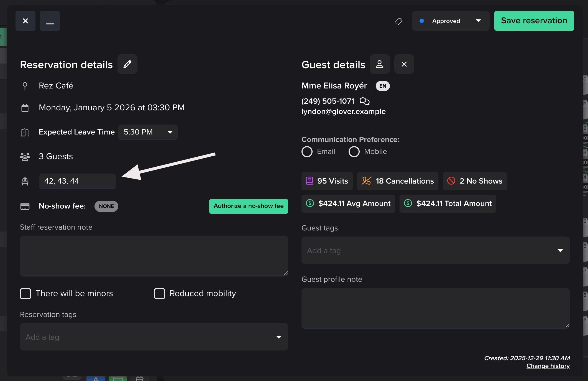Viewport: 588px width, 381px height.
Task: Click the tag icon beside Approved status
Action: (398, 21)
